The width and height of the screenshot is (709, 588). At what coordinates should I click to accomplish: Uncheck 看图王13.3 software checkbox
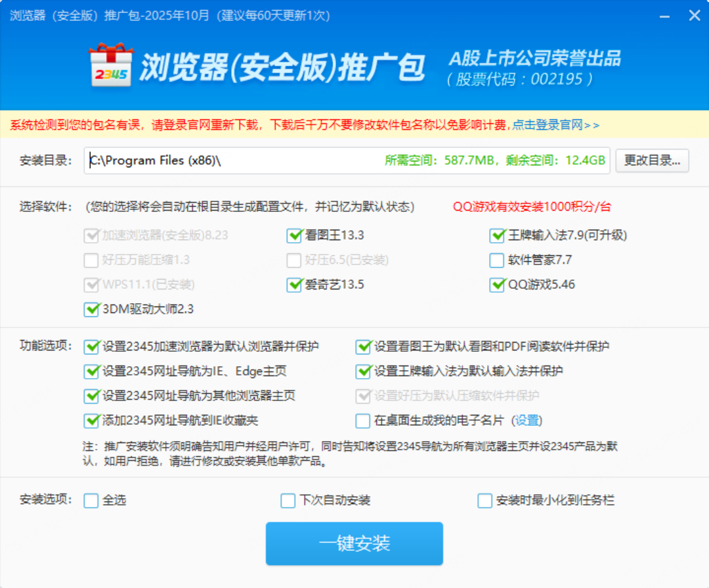click(x=294, y=236)
